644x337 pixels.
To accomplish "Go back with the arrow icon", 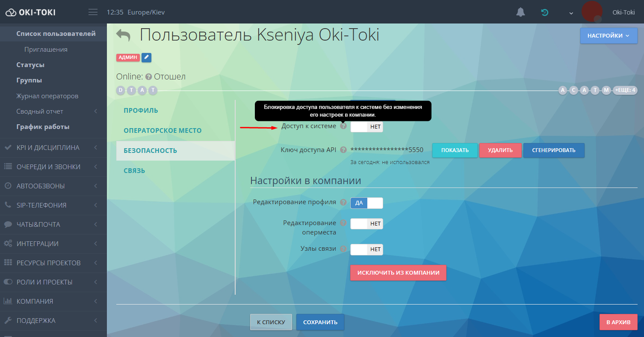I will coord(123,35).
